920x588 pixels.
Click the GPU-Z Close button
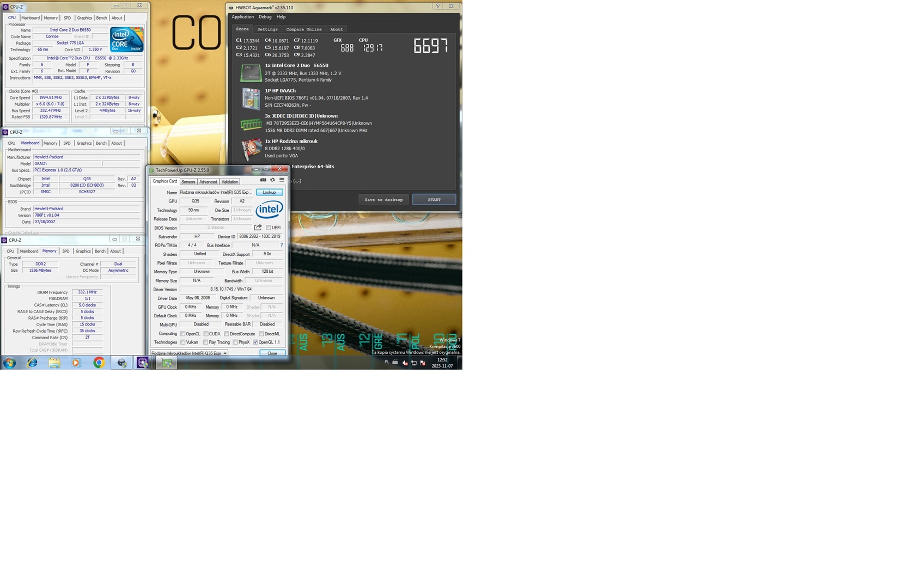272,353
